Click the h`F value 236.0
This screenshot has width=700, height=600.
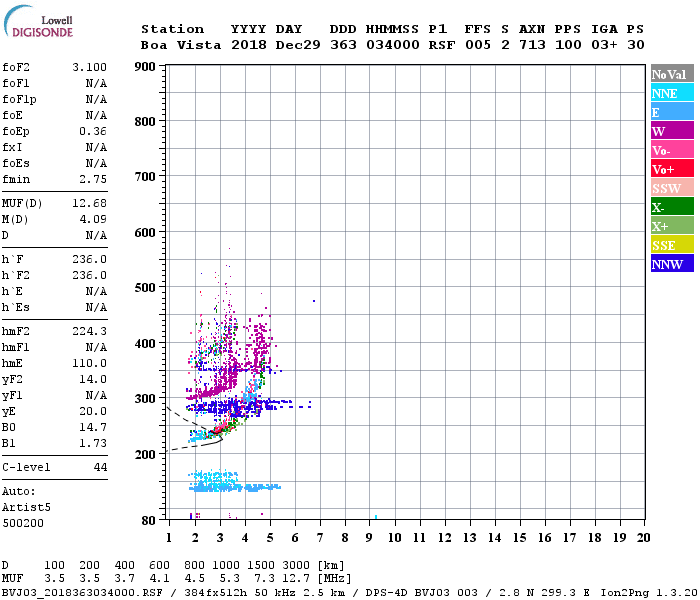89,259
